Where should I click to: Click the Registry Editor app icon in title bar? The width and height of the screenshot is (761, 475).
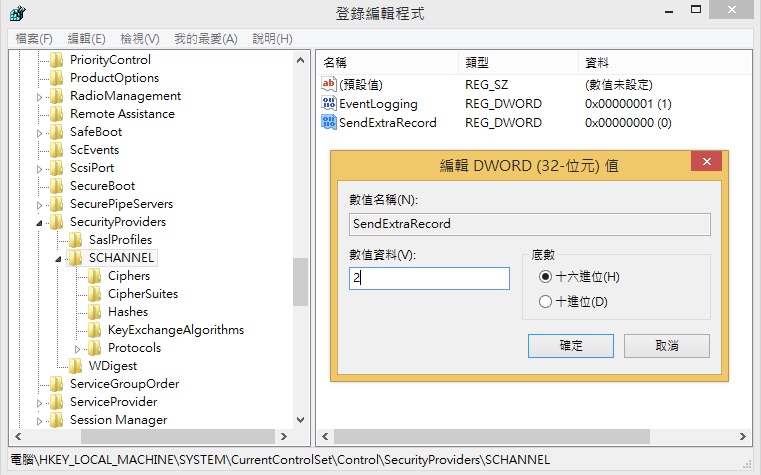coord(17,14)
